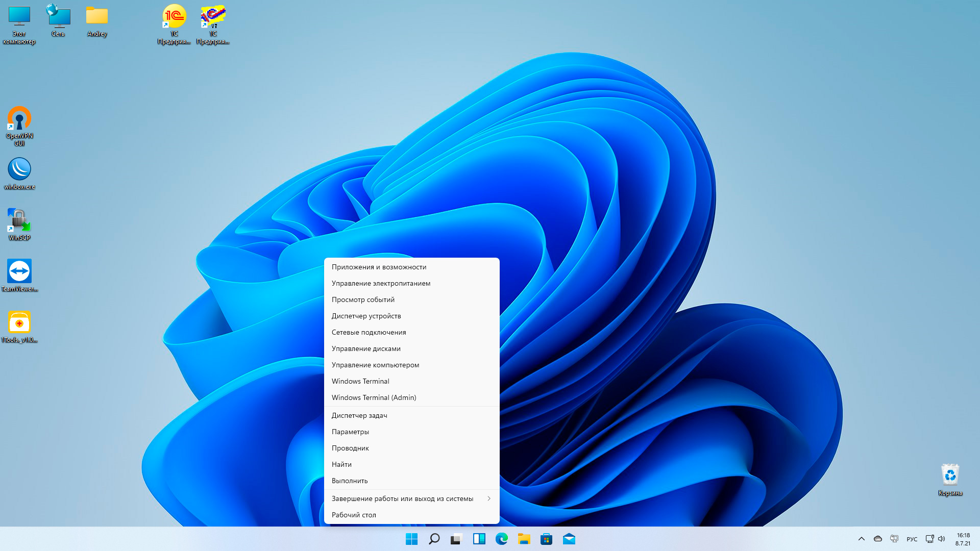This screenshot has height=551, width=980.
Task: Open Управление дисками from the menu
Action: 366,348
